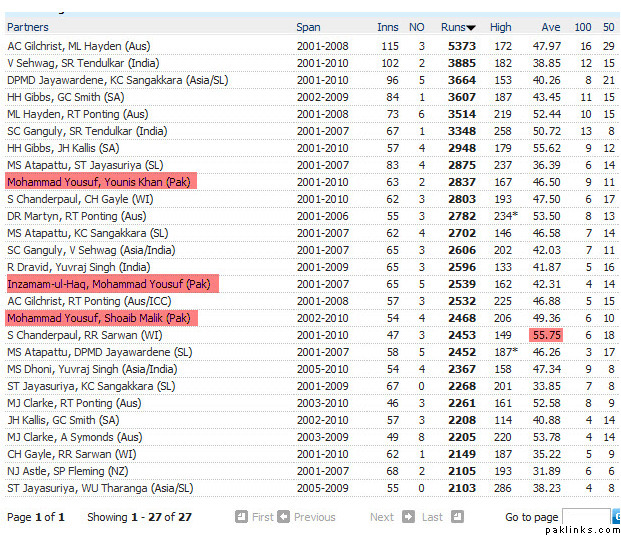The width and height of the screenshot is (621, 536).
Task: Sort by the Inns column header
Action: coord(387,27)
